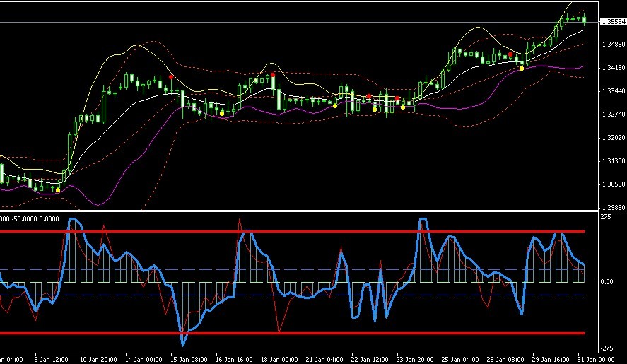Click the 18 Jan 00:00 time label
The image size is (627, 364).
279,359
